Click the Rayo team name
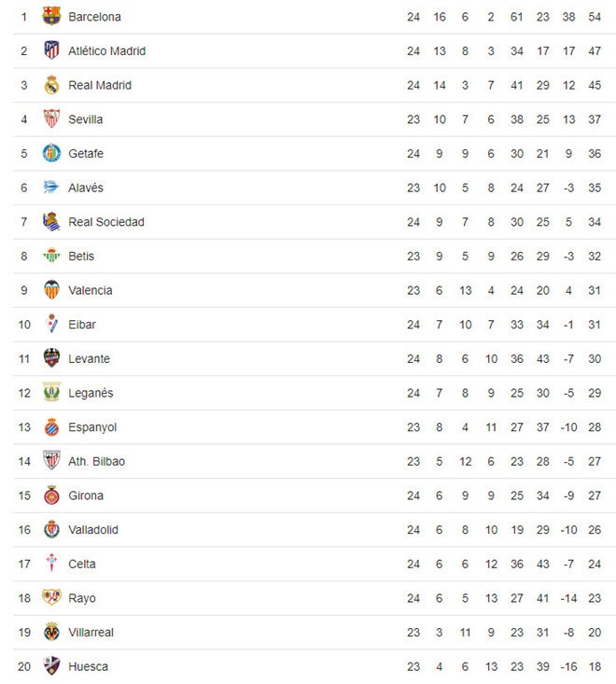The image size is (616, 684). (x=82, y=598)
